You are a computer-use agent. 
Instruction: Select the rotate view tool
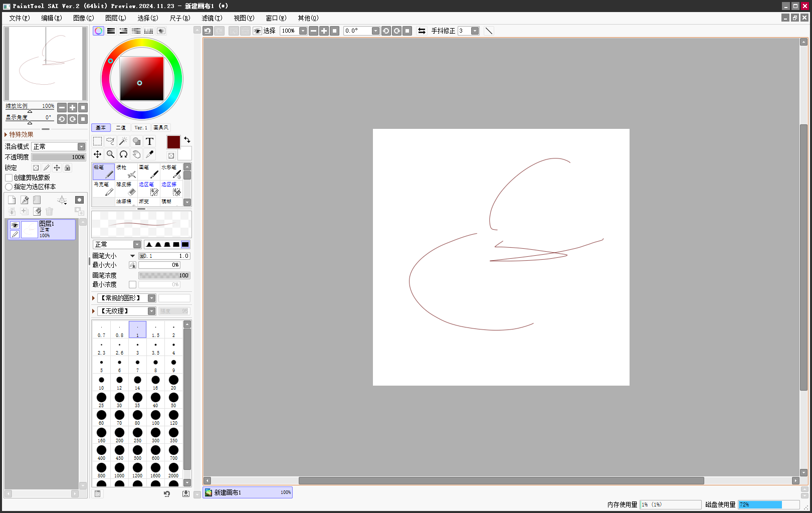coord(123,154)
